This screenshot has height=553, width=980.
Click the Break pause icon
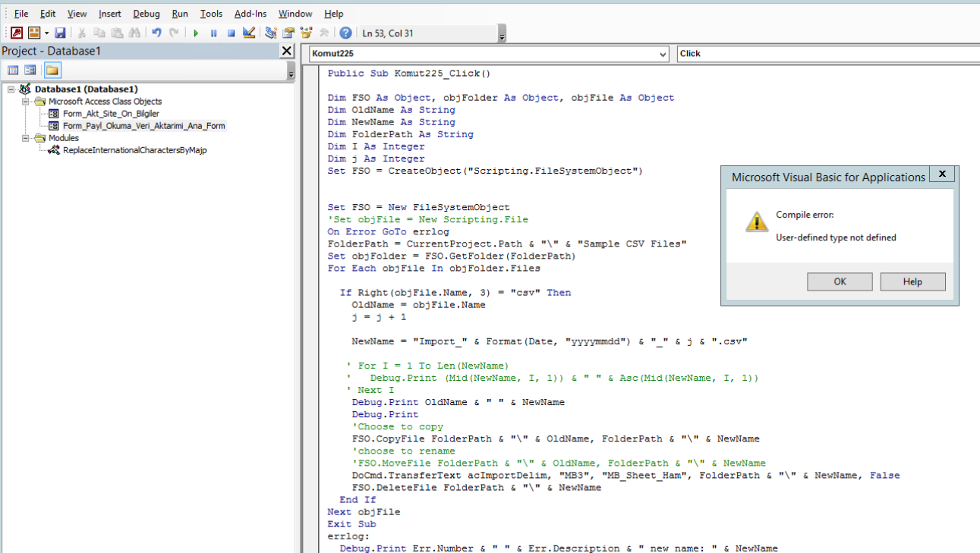click(x=213, y=33)
